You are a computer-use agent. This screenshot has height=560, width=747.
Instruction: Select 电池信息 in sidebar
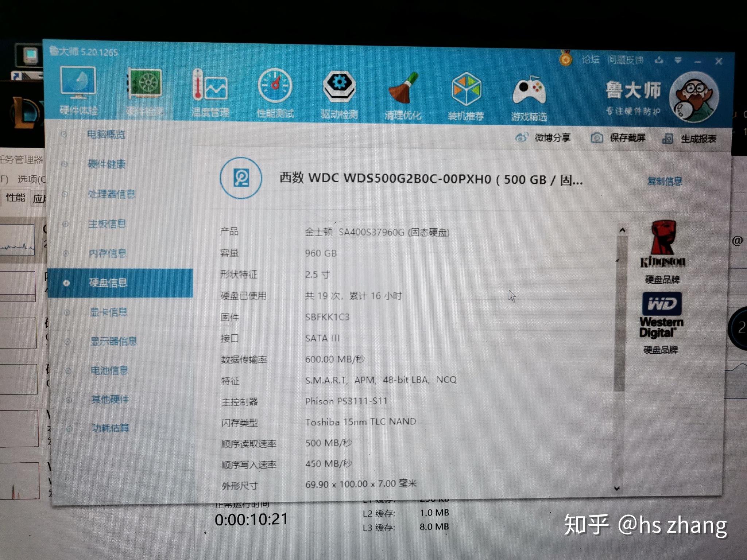[x=109, y=370]
